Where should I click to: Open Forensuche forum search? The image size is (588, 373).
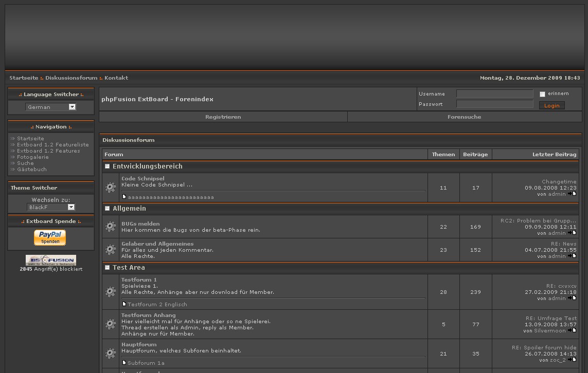click(464, 117)
